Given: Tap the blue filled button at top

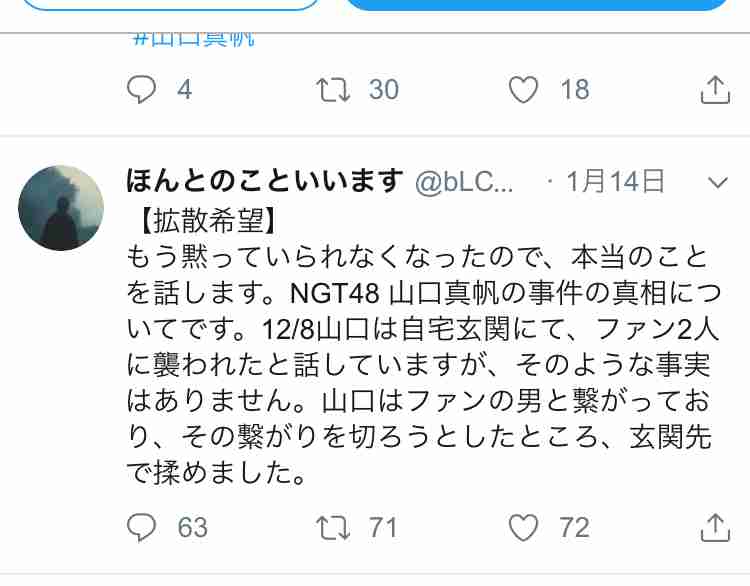Looking at the screenshot, I should [536, 4].
